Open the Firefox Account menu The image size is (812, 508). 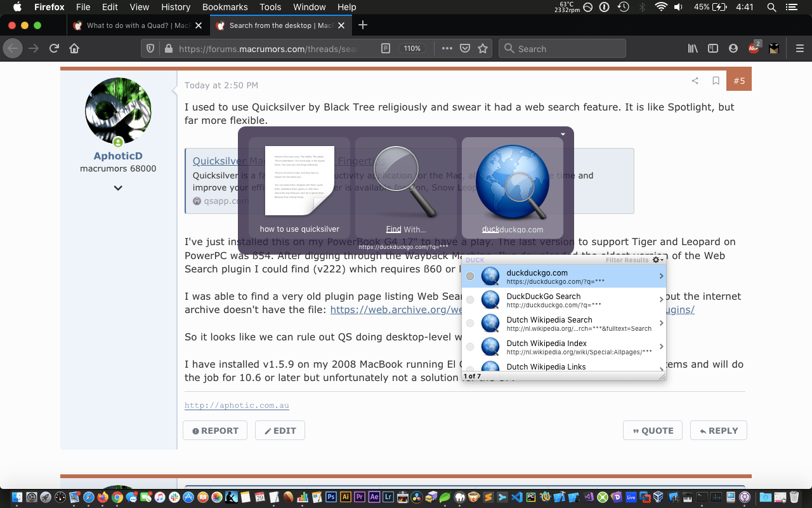click(x=733, y=48)
